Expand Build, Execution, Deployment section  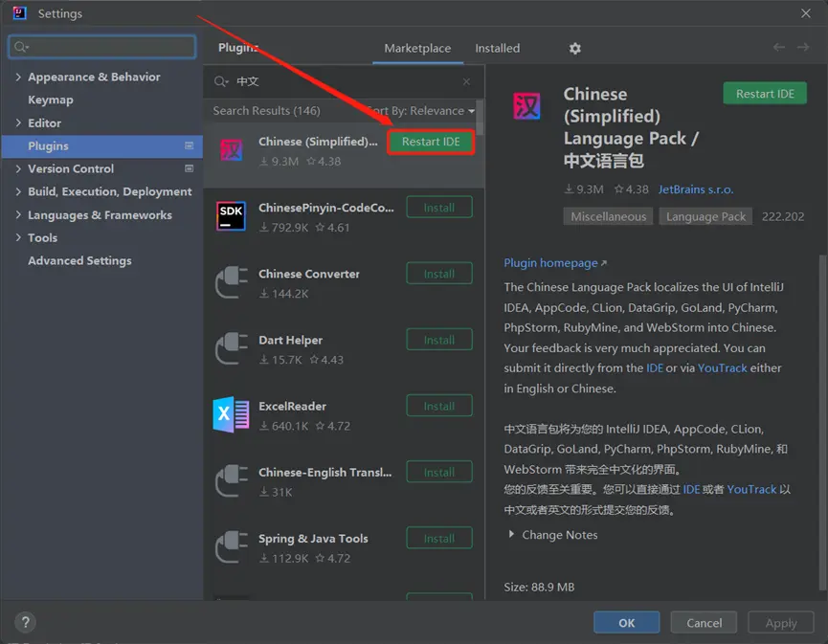(18, 191)
